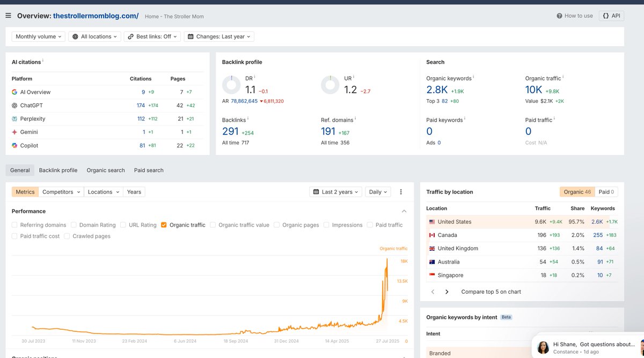Click the Perplexity icon in AI citations

click(16, 118)
